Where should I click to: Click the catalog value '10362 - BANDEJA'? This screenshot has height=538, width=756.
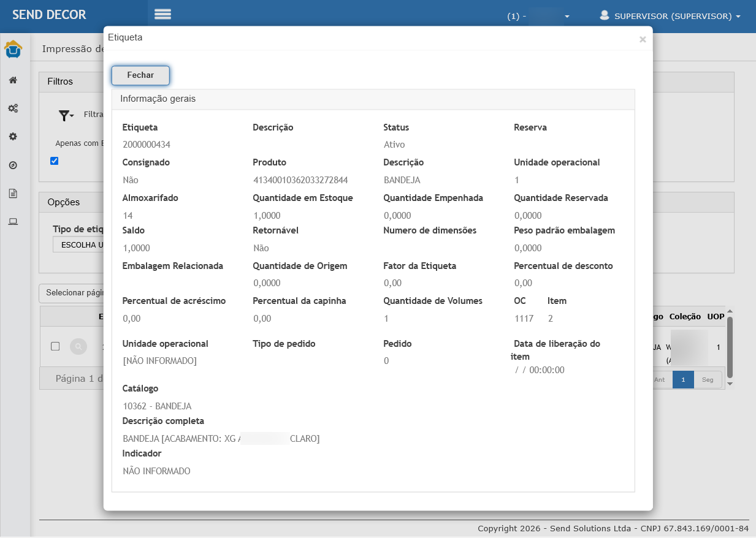click(157, 406)
